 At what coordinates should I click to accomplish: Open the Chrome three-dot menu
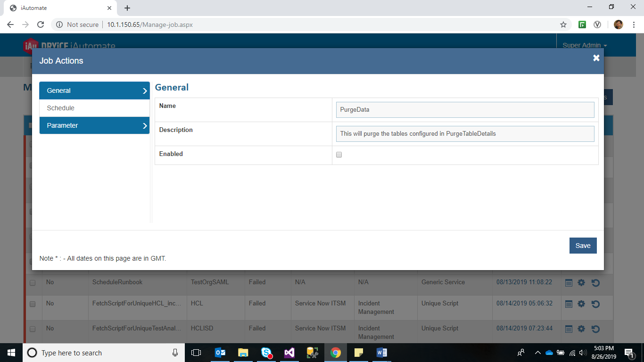[x=633, y=25]
